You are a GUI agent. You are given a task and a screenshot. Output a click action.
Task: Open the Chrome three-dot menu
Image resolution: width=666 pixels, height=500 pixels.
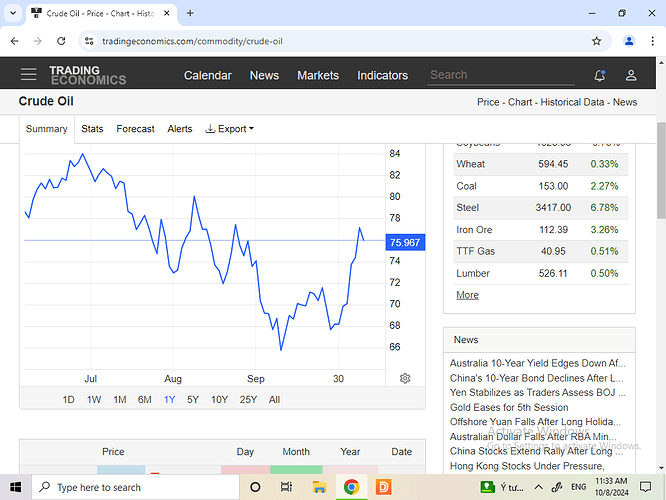pos(652,41)
